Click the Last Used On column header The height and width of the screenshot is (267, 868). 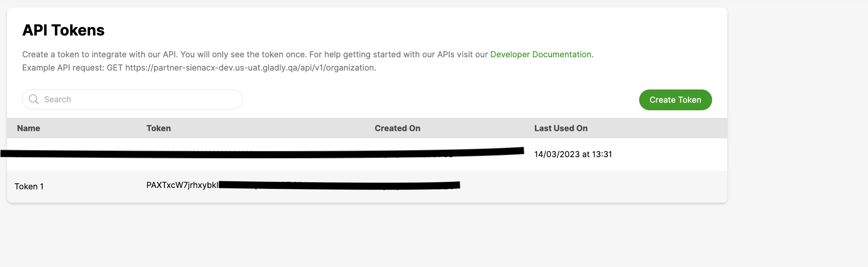tap(561, 128)
